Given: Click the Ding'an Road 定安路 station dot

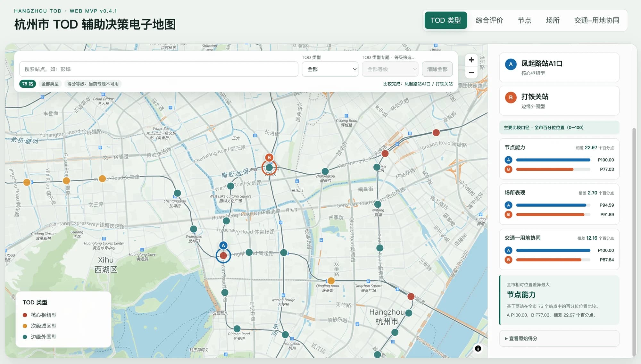Looking at the screenshot, I should pos(237,328).
